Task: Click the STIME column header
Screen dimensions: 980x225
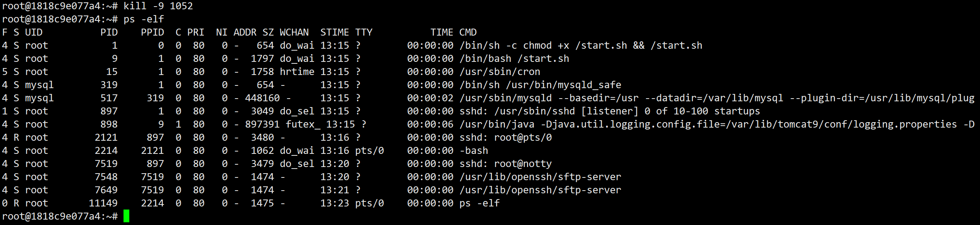Action: point(334,32)
